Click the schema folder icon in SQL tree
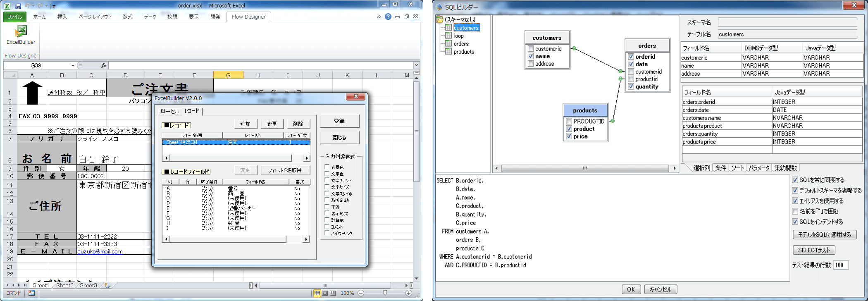868x301 pixels. (440, 19)
